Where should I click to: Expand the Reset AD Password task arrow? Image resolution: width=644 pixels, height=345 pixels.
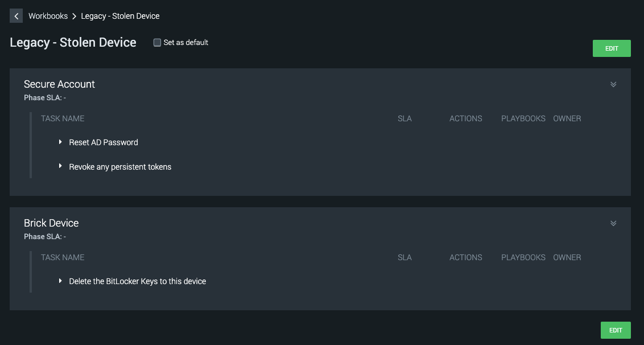click(60, 142)
